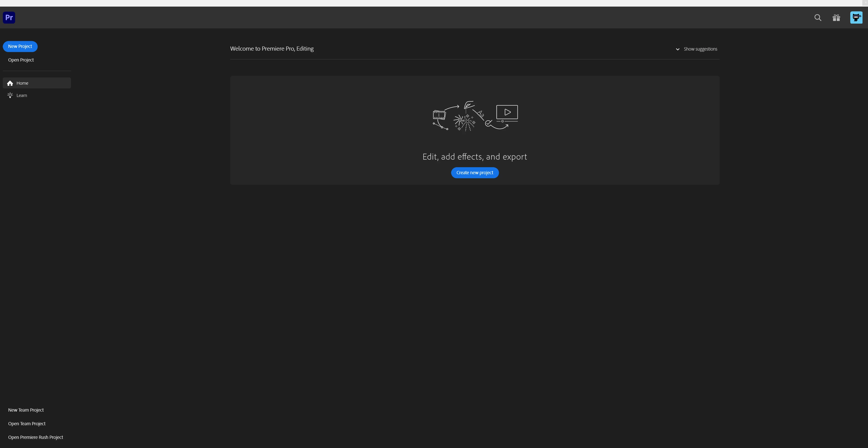This screenshot has width=868, height=448.
Task: Start a New Team Project
Action: tap(26, 410)
